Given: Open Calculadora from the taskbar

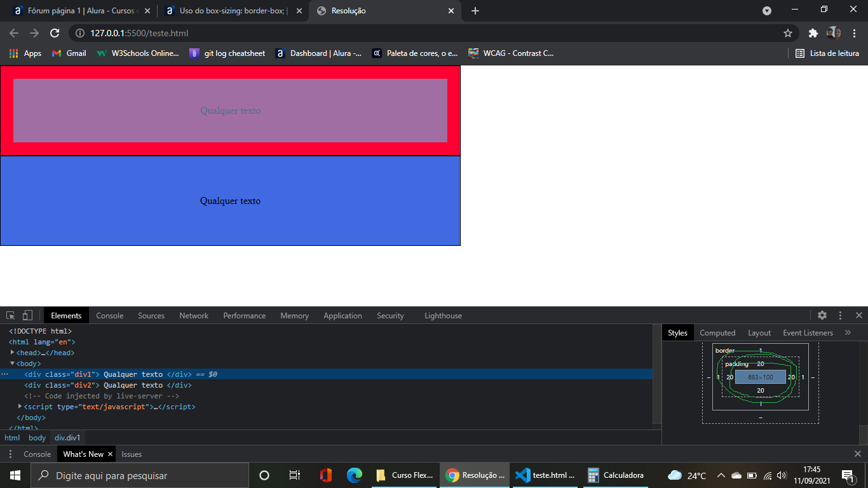Looking at the screenshot, I should [x=616, y=475].
